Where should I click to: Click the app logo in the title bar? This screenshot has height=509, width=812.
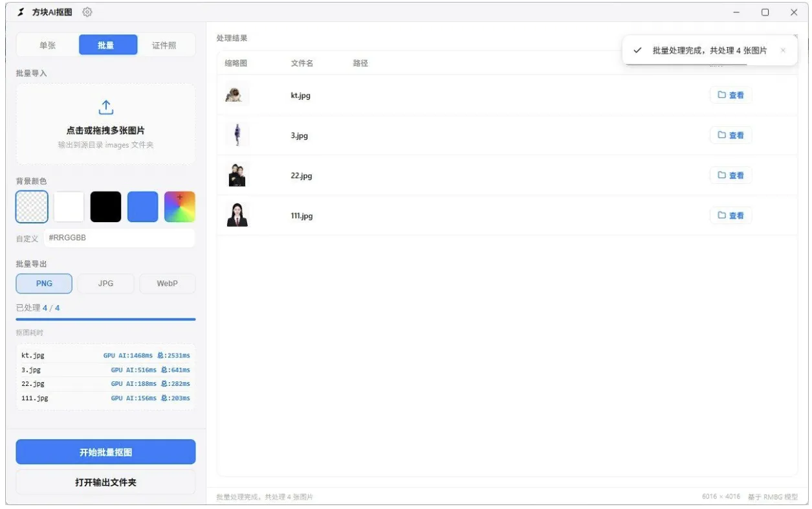coord(21,12)
